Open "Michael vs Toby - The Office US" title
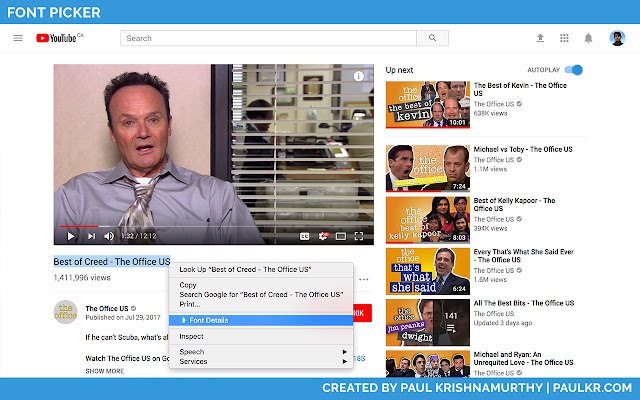Image resolution: width=640 pixels, height=400 pixels. coord(523,149)
